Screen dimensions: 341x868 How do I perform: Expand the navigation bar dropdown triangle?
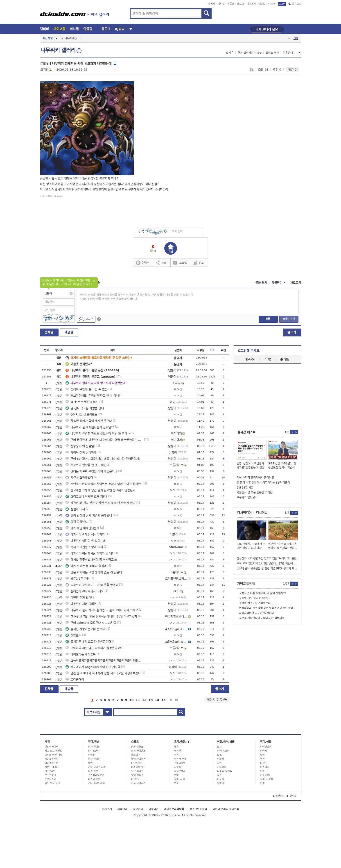[131, 29]
